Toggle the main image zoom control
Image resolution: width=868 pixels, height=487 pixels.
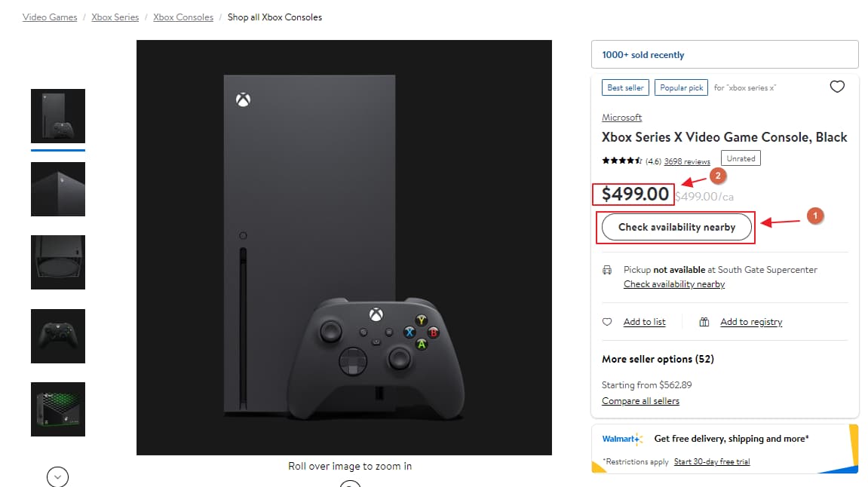[350, 485]
